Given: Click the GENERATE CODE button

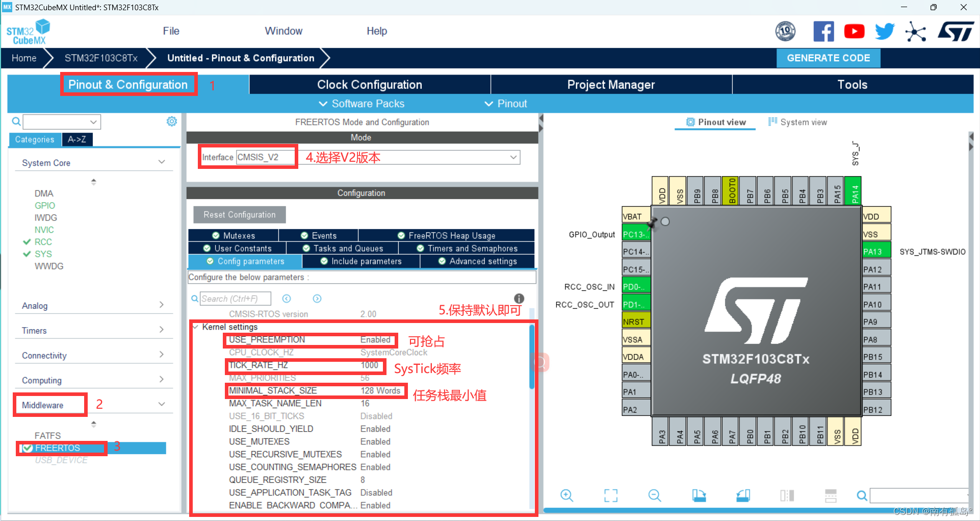Looking at the screenshot, I should point(828,58).
